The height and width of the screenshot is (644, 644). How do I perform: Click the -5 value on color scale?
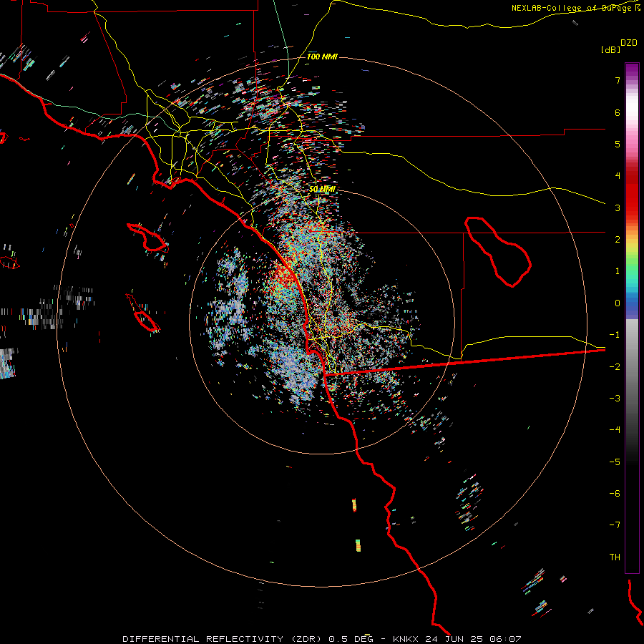point(615,462)
